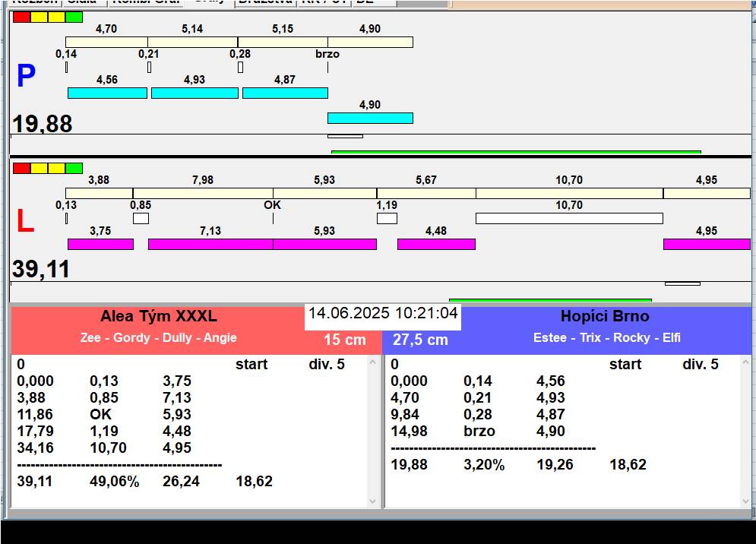The width and height of the screenshot is (756, 544).
Task: Click the Alea Tým XXXL team header
Action: click(x=158, y=317)
